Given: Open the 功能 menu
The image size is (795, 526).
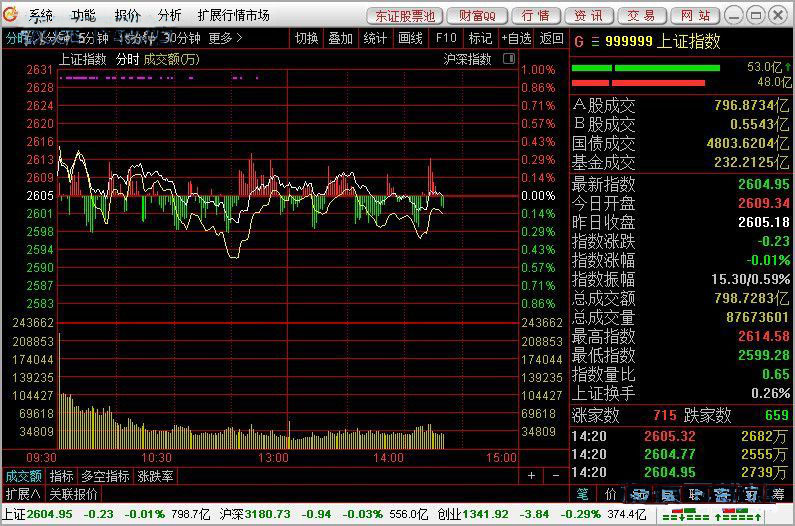Looking at the screenshot, I should tap(83, 15).
